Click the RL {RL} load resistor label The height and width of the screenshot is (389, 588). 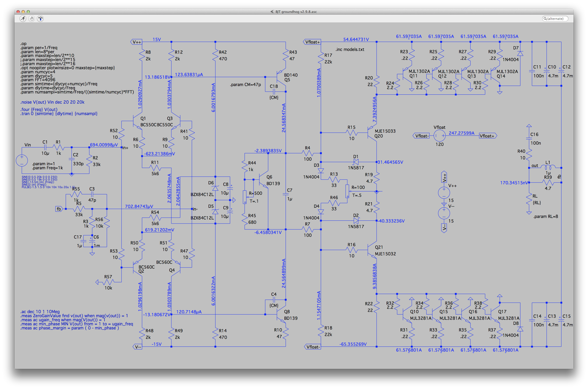pos(537,199)
